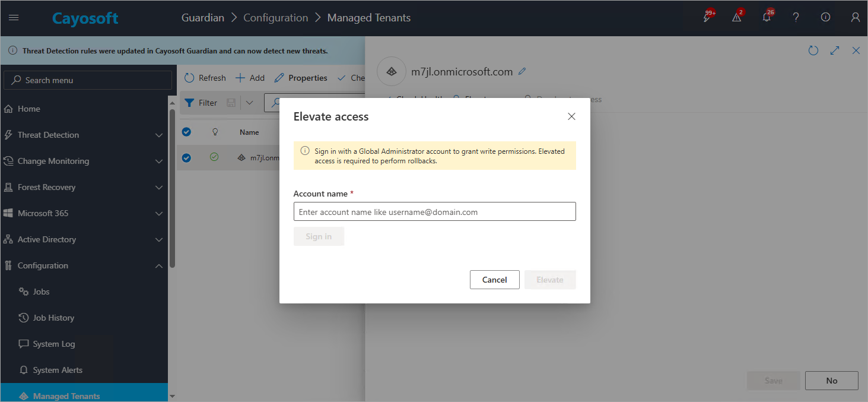Image resolution: width=868 pixels, height=402 pixels.
Task: Open the user account icon
Action: click(x=855, y=18)
